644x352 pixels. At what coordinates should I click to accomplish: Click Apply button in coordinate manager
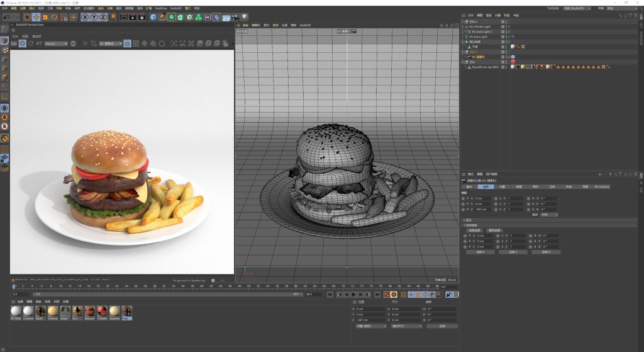[442, 326]
